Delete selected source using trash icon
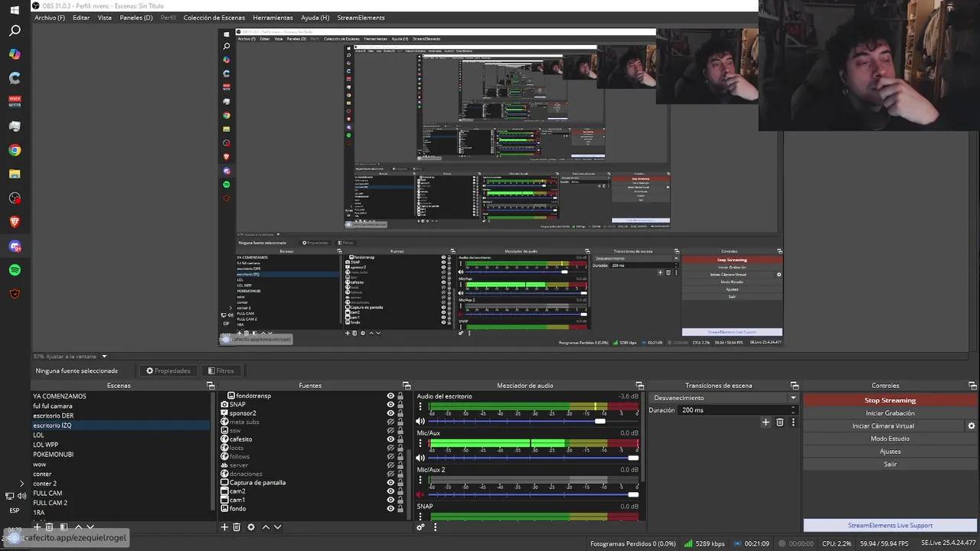The width and height of the screenshot is (980, 551). (237, 527)
